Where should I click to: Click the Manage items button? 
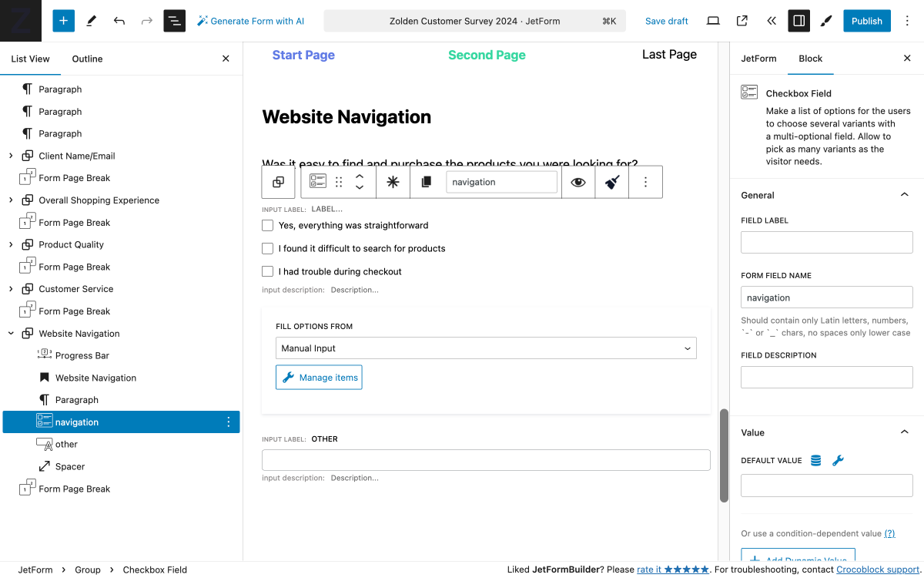tap(318, 377)
